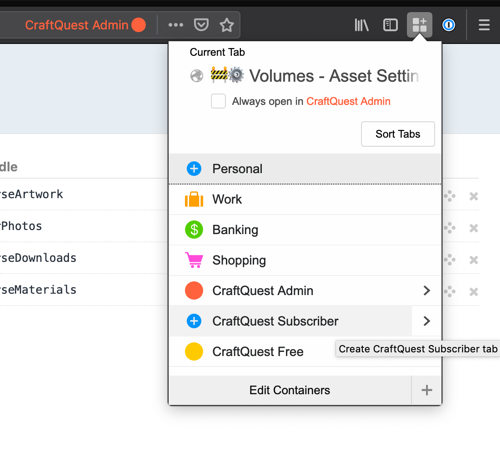Open a new Banking container tab
The width and height of the screenshot is (500, 460).
pos(305,230)
